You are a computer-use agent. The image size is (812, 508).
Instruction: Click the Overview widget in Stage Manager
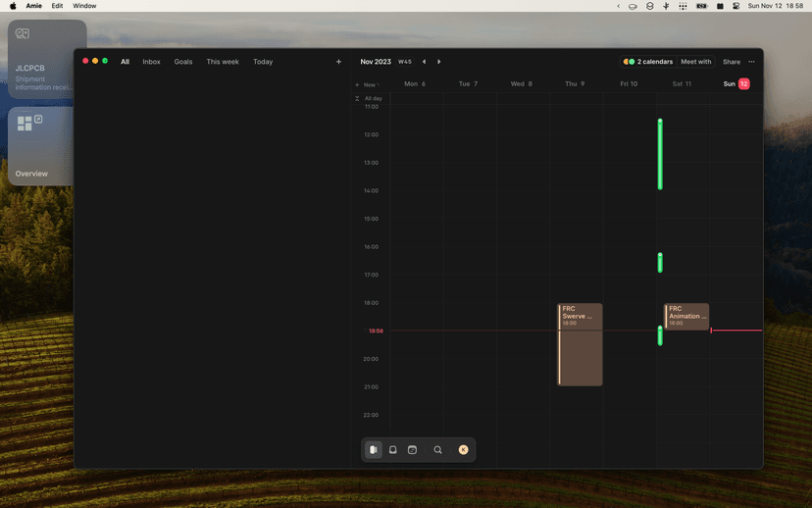coord(40,145)
